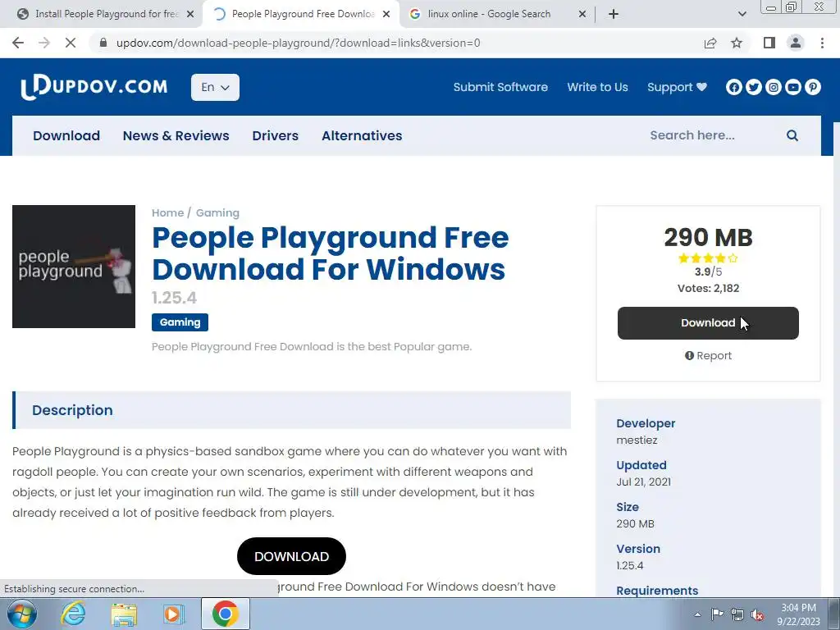Open the side panel icon in Chrome toolbar
The width and height of the screenshot is (840, 630).
point(769,43)
